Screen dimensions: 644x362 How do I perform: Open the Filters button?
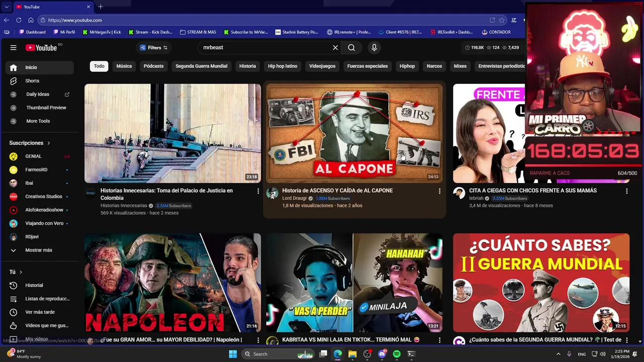pyautogui.click(x=153, y=47)
